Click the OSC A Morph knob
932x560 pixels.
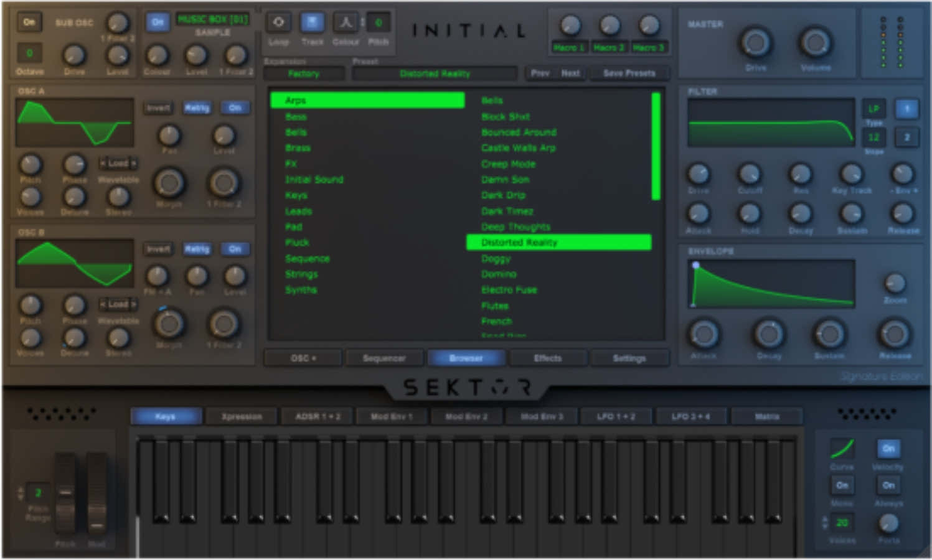[169, 183]
